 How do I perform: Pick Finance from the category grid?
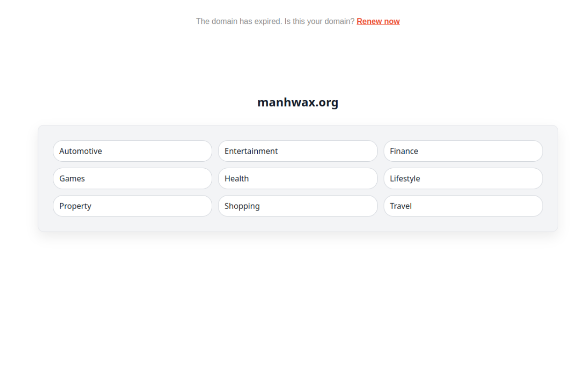(463, 151)
